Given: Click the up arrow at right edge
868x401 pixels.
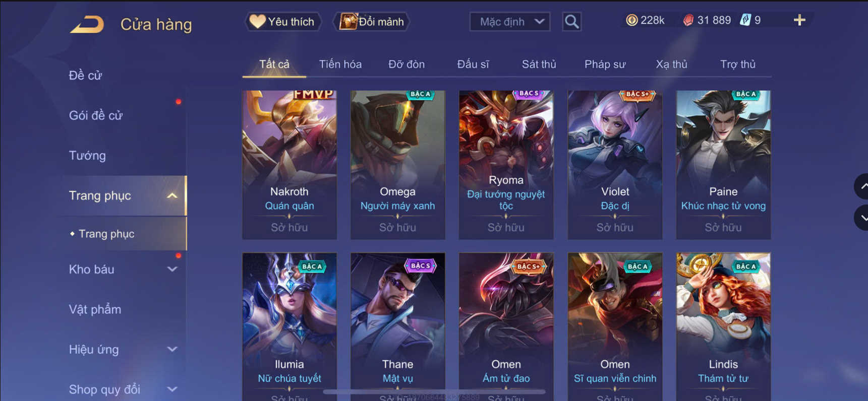Looking at the screenshot, I should 861,186.
